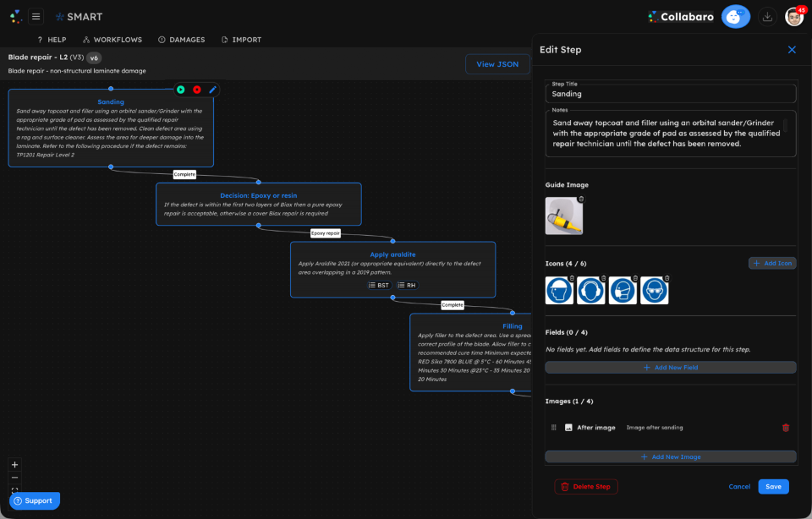
Task: Toggle the BST tag on Apply araldite node
Action: 379,286
